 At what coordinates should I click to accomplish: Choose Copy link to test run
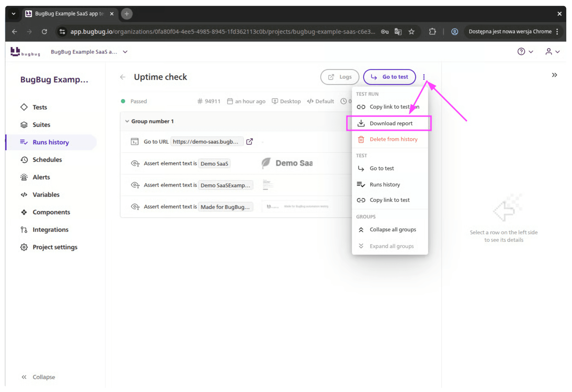pos(390,107)
